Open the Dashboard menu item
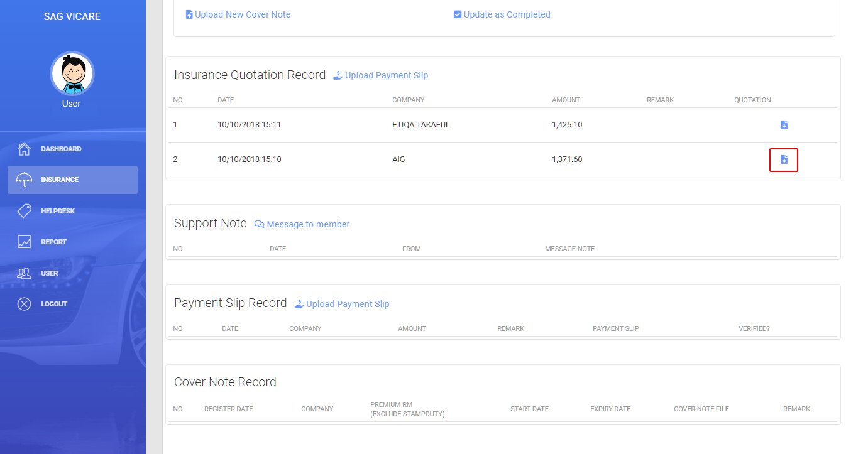Screen dimensions: 868x454 (x=61, y=149)
